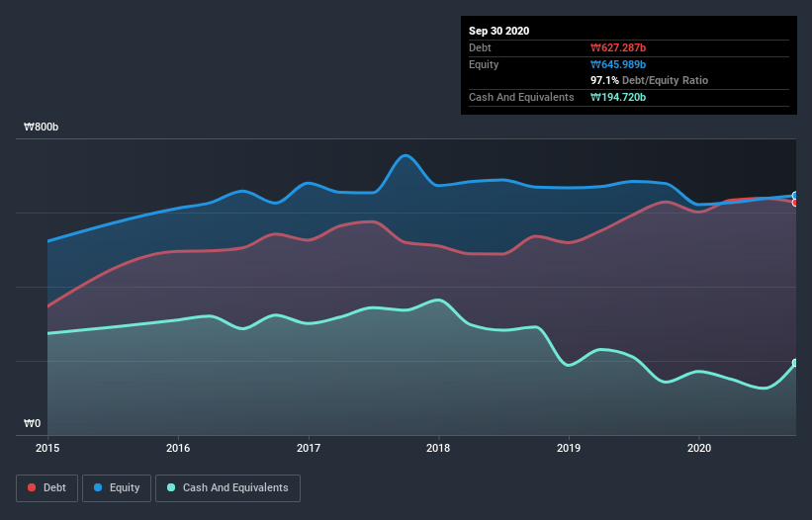Click the 2020 x-axis label

(699, 448)
